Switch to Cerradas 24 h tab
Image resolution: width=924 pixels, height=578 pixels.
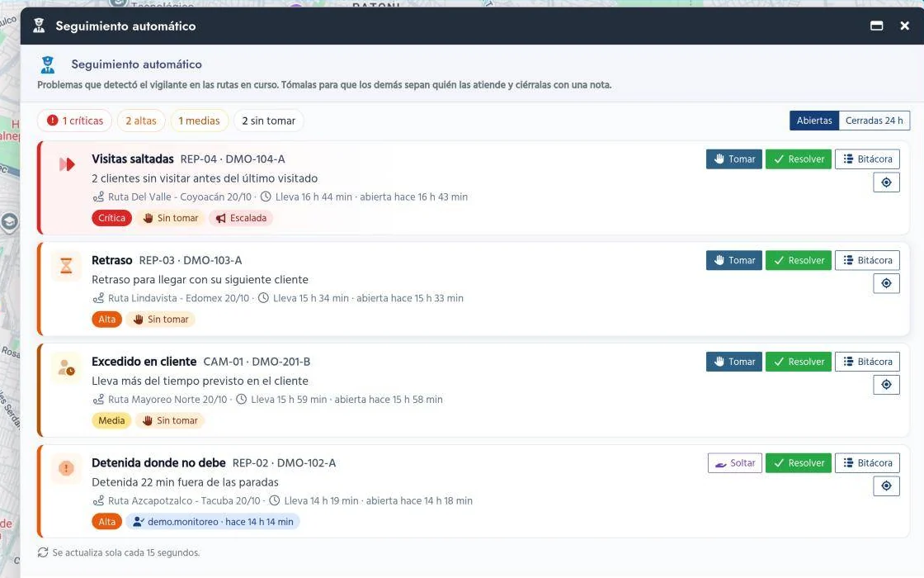[874, 121]
